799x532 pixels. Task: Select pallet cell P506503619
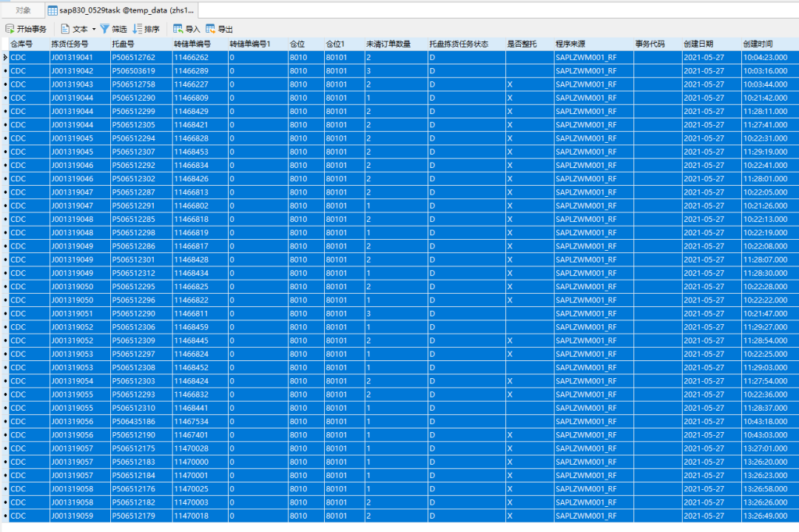click(141, 71)
